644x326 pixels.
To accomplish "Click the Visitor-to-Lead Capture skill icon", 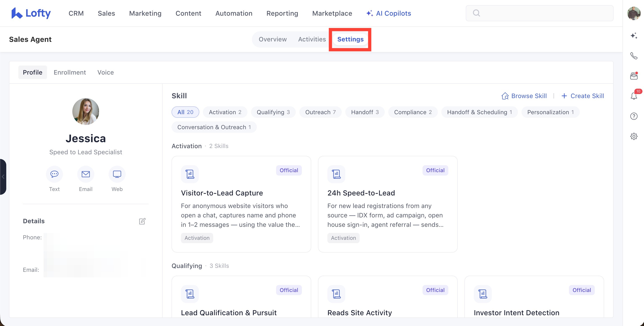I will click(x=190, y=174).
